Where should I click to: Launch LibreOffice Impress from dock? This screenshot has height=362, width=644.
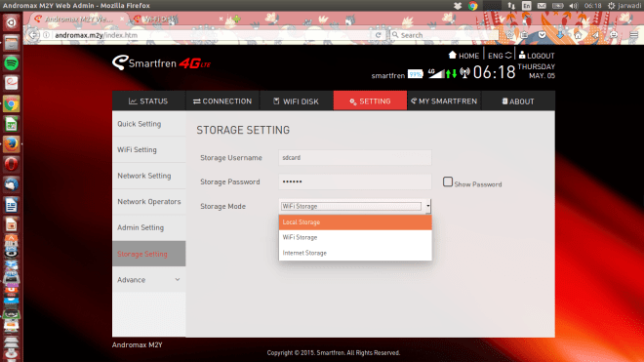[x=11, y=224]
